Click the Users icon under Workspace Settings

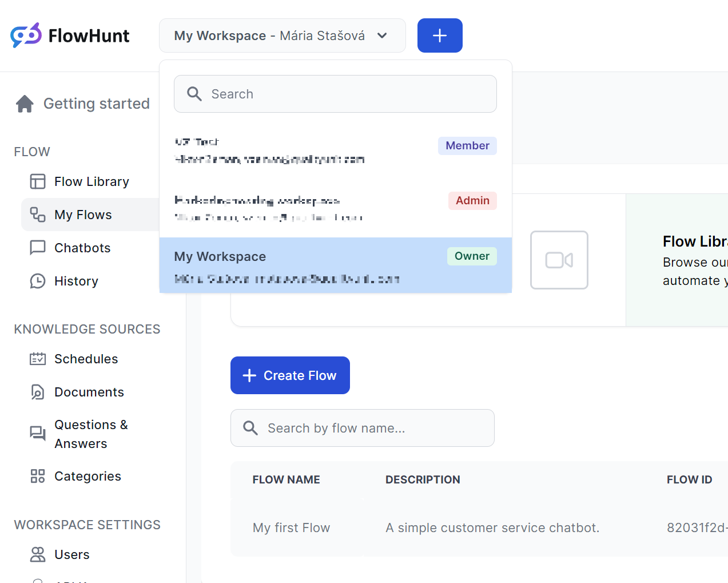click(38, 554)
